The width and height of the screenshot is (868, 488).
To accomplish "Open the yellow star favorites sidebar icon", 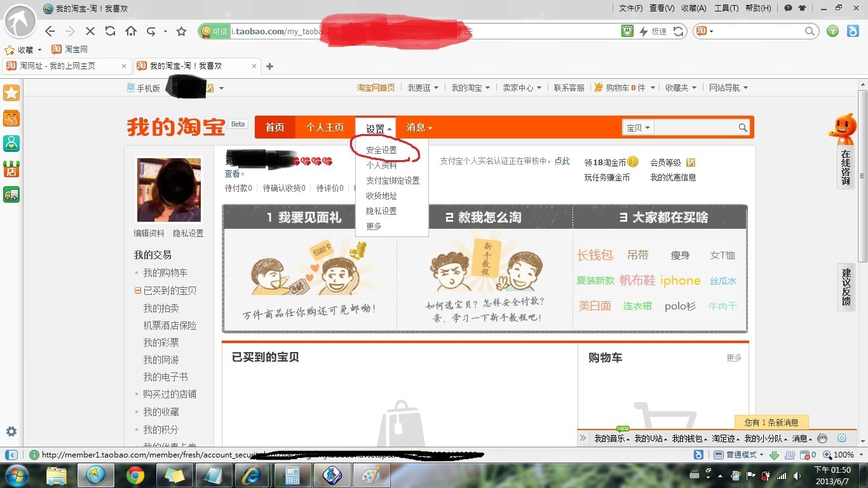I will point(11,93).
